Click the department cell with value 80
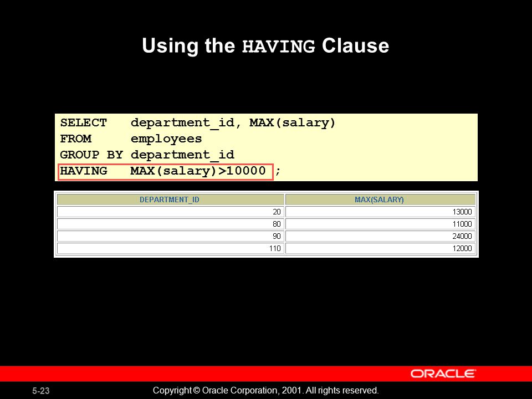 (x=170, y=224)
